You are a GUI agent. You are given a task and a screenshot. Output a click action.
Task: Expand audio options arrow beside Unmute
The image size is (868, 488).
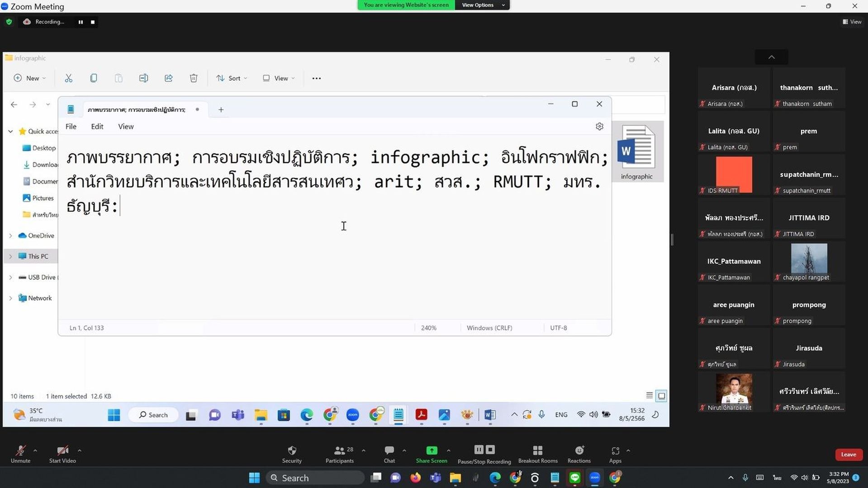pyautogui.click(x=35, y=450)
